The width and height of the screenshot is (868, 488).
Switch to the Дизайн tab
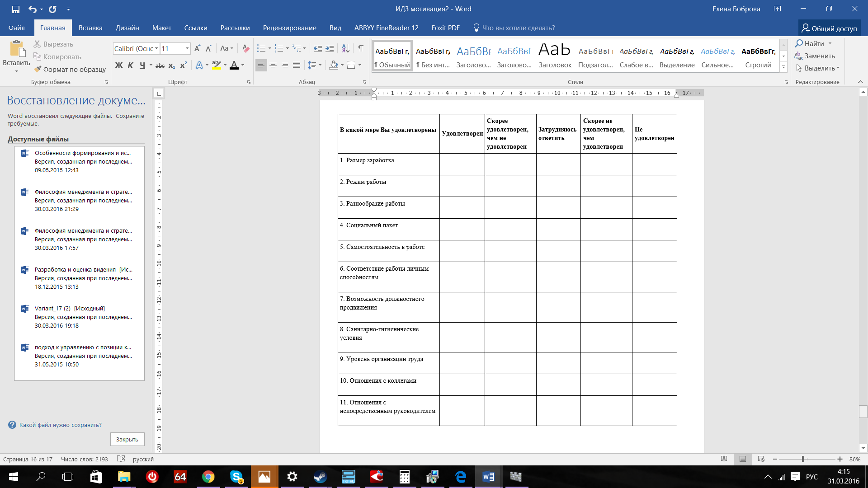pos(127,28)
